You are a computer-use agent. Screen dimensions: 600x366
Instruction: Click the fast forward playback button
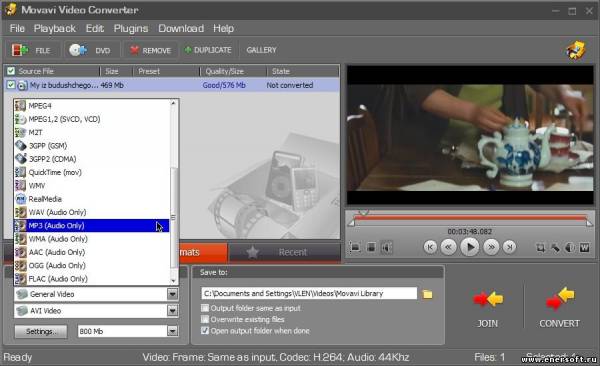point(491,247)
